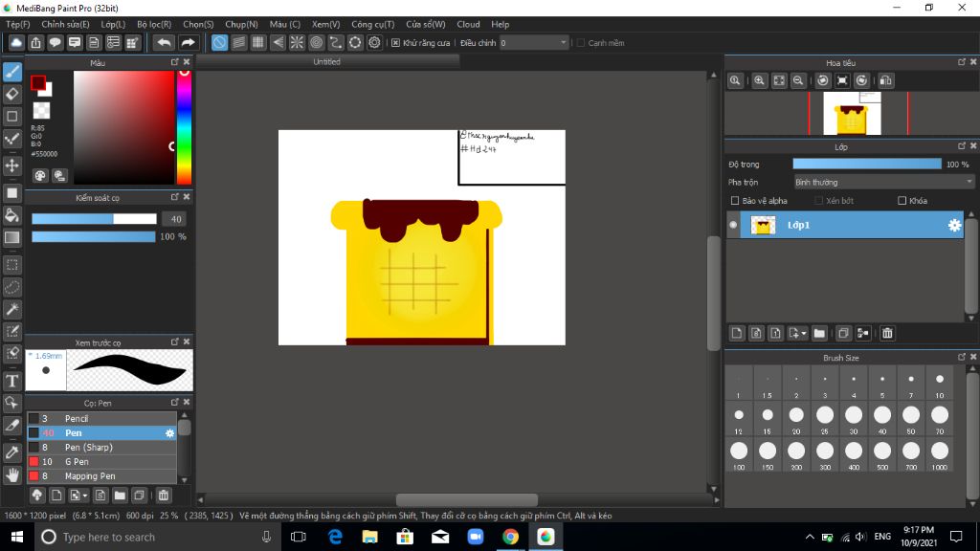Enable the grid snap guide
The height and width of the screenshot is (551, 980).
tap(258, 42)
